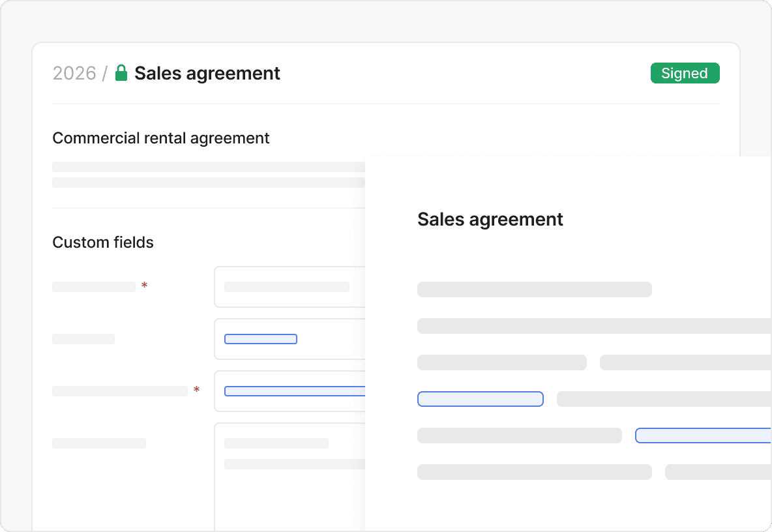The height and width of the screenshot is (532, 772).
Task: Select the blue tag in the third custom field
Action: click(x=293, y=391)
